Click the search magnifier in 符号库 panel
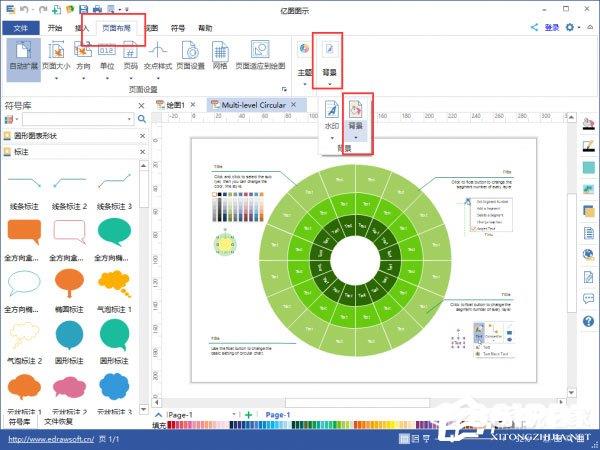Viewport: 600px width, 450px height. tap(142, 119)
